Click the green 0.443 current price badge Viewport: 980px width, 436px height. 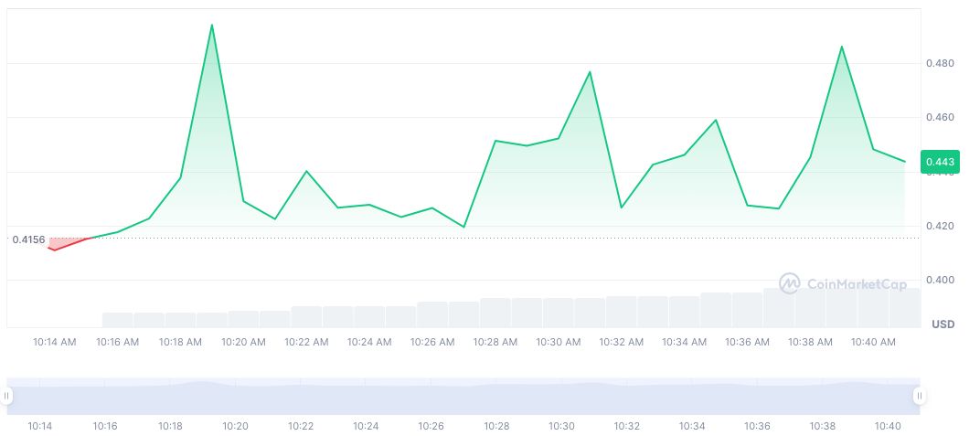(940, 162)
